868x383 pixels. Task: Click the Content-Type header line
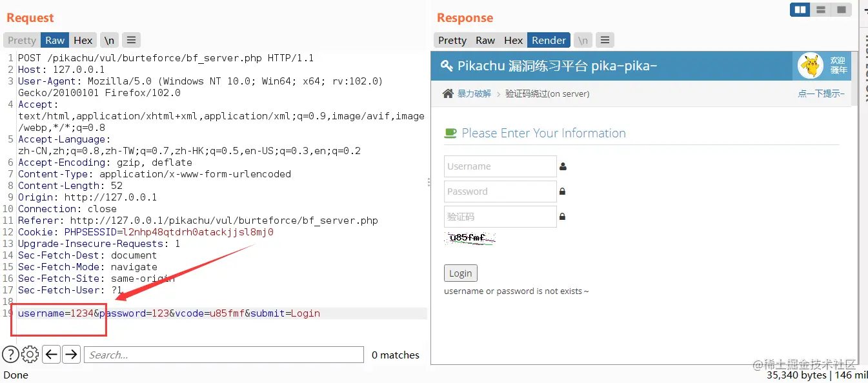click(x=154, y=174)
